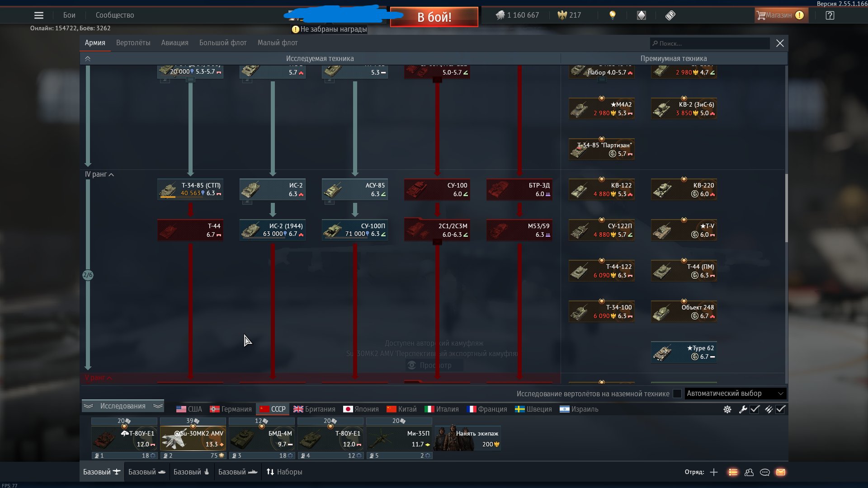Select the premium КВ-122 tile
The image size is (868, 488).
pyautogui.click(x=602, y=189)
